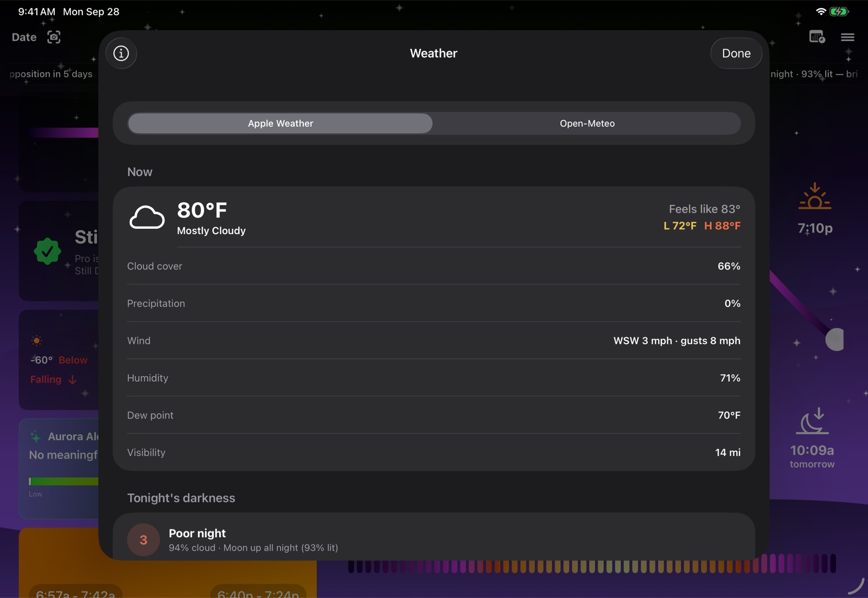Screen dimensions: 868x598
Task: Open the Date picker in background
Action: tap(24, 37)
